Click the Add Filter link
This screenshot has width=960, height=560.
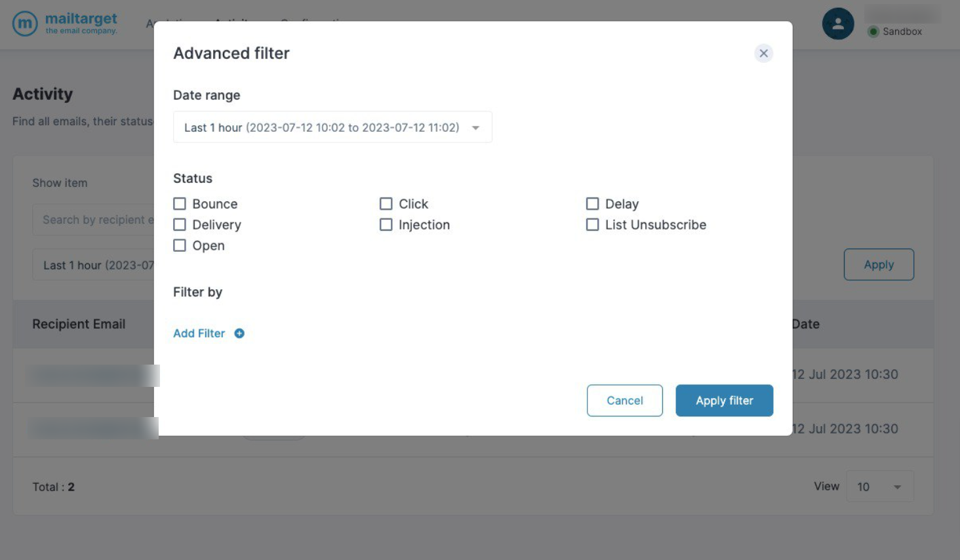click(x=199, y=333)
